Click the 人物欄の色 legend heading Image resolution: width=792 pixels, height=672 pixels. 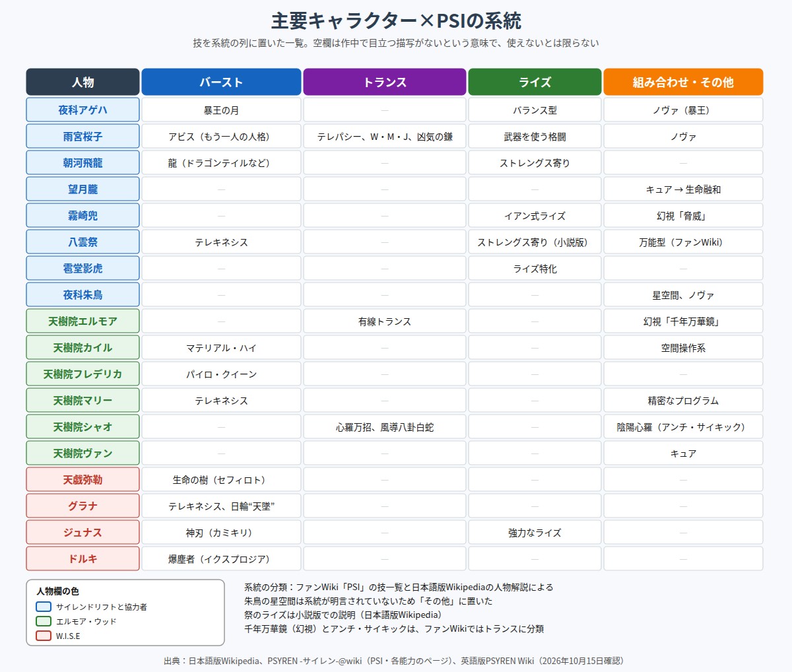[57, 591]
